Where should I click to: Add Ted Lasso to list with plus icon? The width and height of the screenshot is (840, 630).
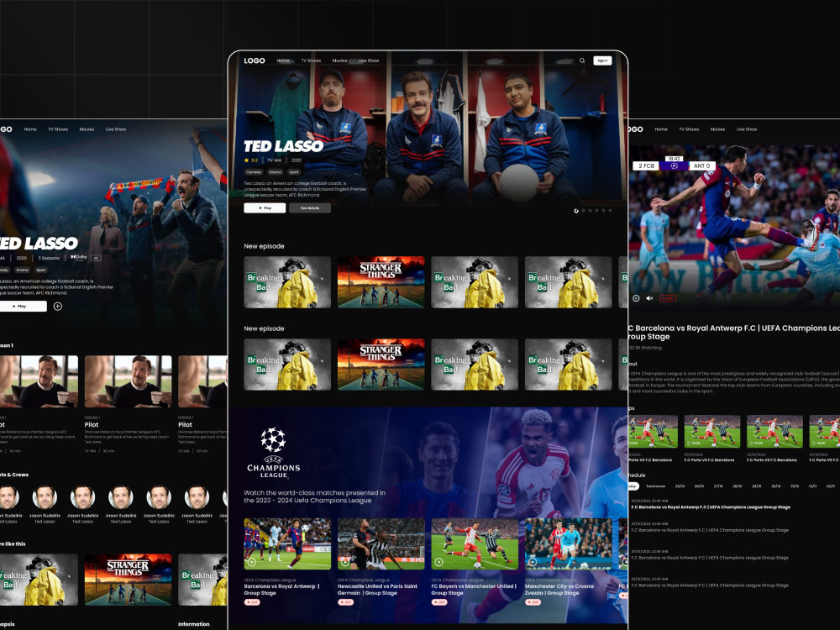click(x=58, y=307)
